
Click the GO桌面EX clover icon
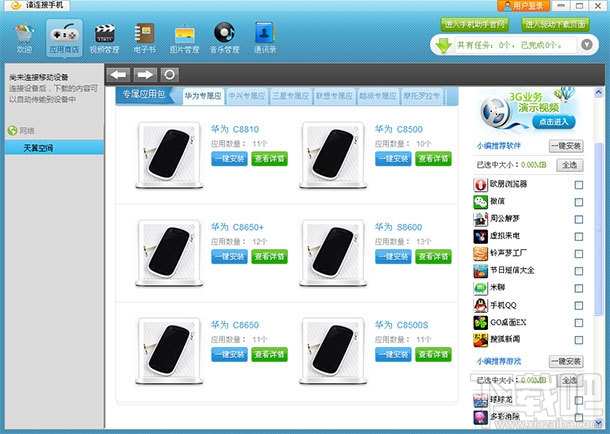[x=480, y=322]
